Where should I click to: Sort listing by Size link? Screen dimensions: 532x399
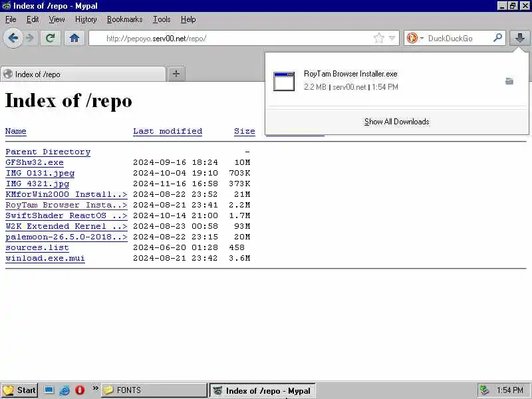[244, 131]
